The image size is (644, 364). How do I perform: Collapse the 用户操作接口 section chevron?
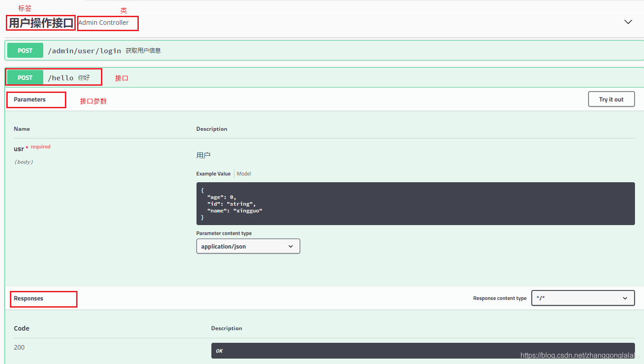pos(628,22)
